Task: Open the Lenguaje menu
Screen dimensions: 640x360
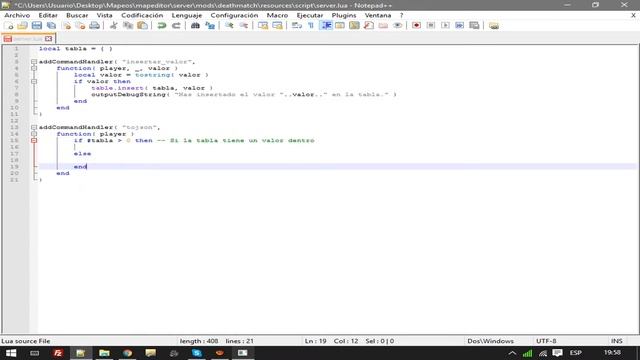Action: [187, 15]
